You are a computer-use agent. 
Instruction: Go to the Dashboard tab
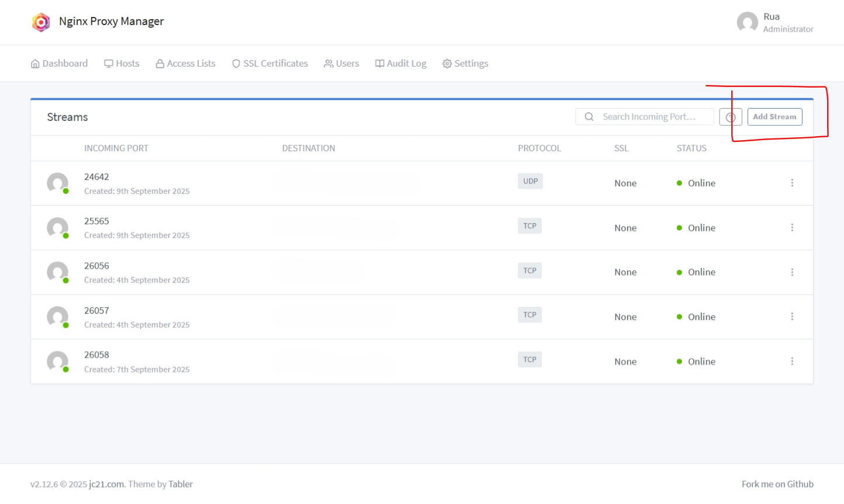[59, 64]
